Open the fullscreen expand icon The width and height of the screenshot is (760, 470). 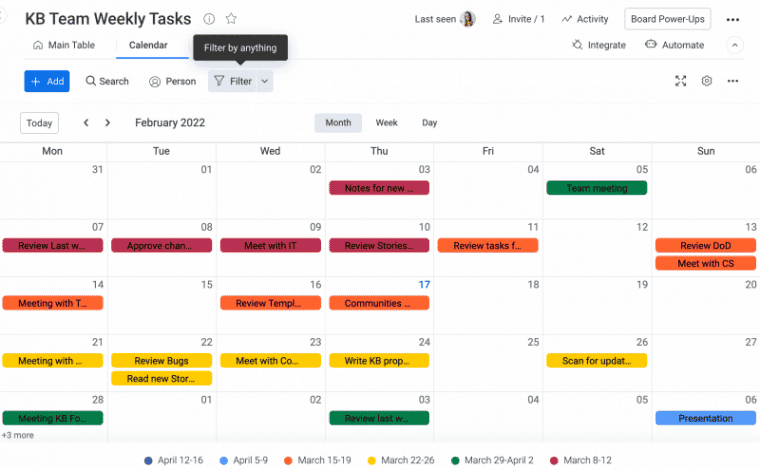point(681,81)
